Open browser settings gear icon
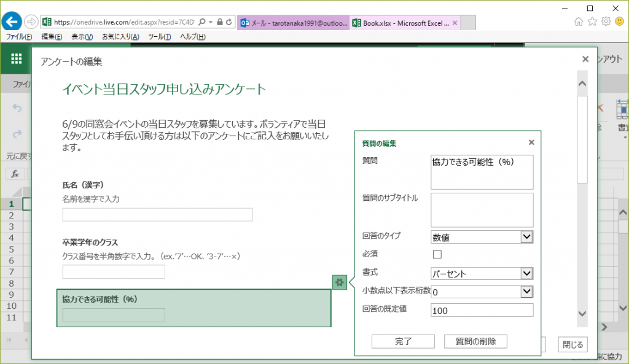The width and height of the screenshot is (629, 364). click(x=606, y=21)
